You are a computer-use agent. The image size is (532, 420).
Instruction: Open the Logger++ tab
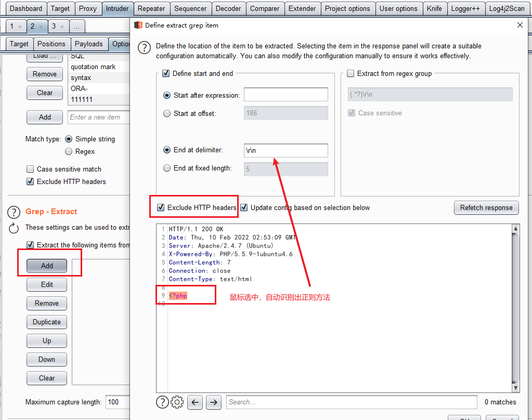coord(465,8)
